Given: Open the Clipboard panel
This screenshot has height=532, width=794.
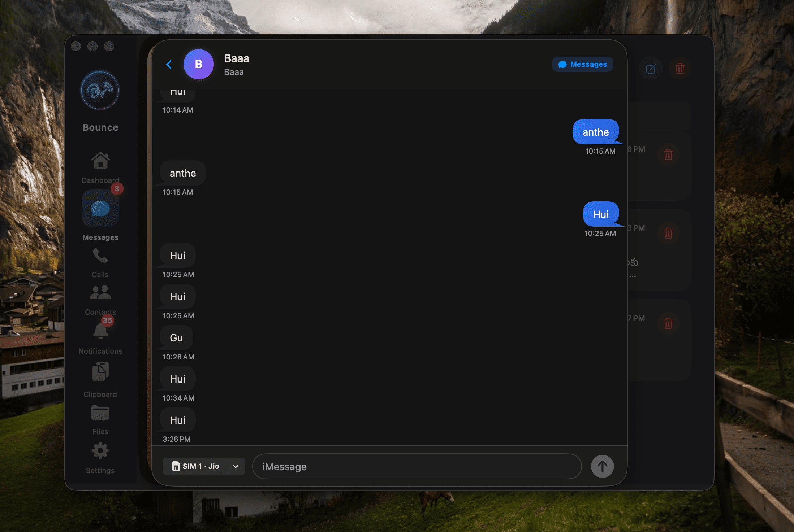Looking at the screenshot, I should click(100, 372).
